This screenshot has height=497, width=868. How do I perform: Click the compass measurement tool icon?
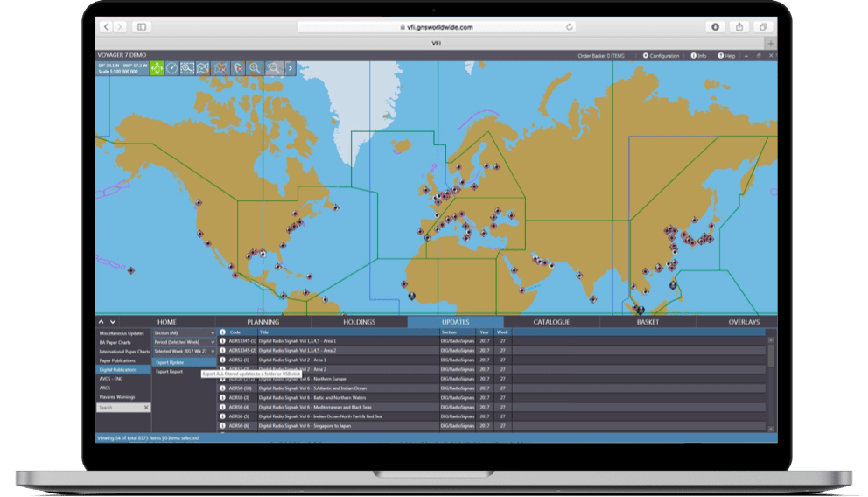172,67
